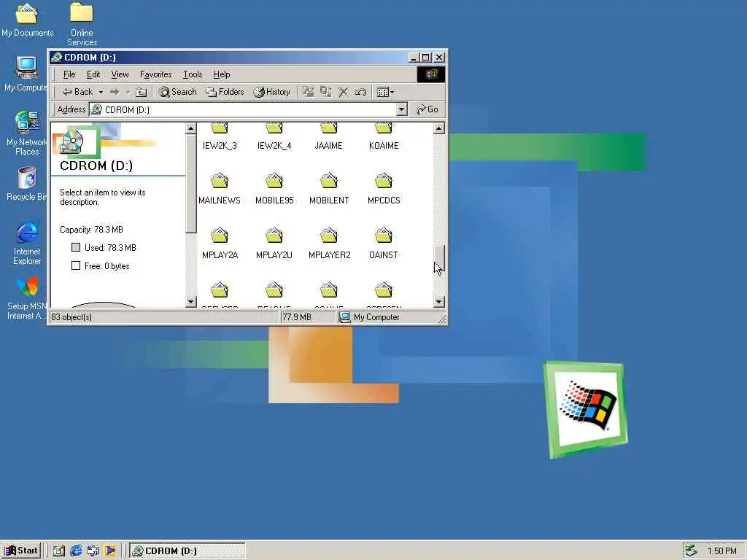Click the Used space color legend box
Viewport: 747px width, 560px height.
pos(76,247)
